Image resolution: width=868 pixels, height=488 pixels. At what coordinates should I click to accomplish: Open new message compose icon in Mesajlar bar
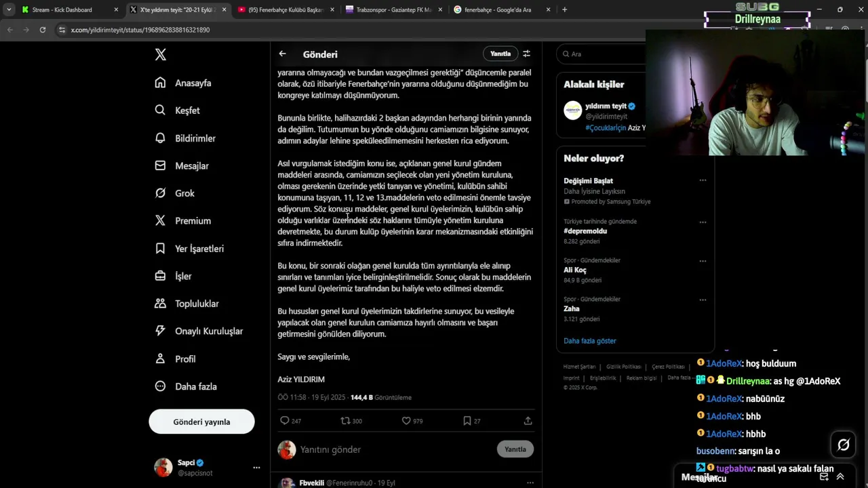824,476
